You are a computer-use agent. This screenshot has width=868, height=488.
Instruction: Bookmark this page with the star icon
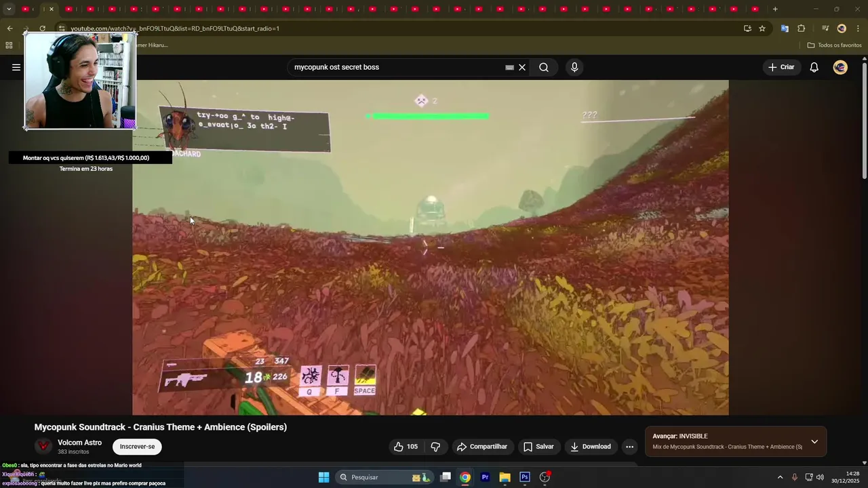coord(762,28)
